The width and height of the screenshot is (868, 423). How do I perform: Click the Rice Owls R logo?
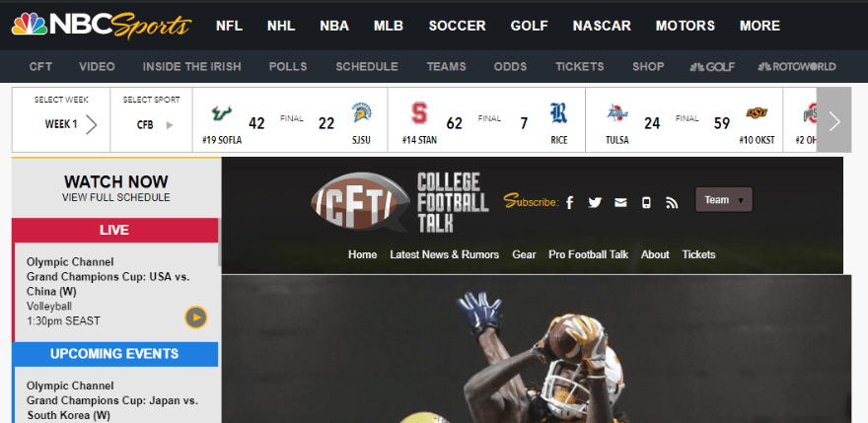point(558,113)
